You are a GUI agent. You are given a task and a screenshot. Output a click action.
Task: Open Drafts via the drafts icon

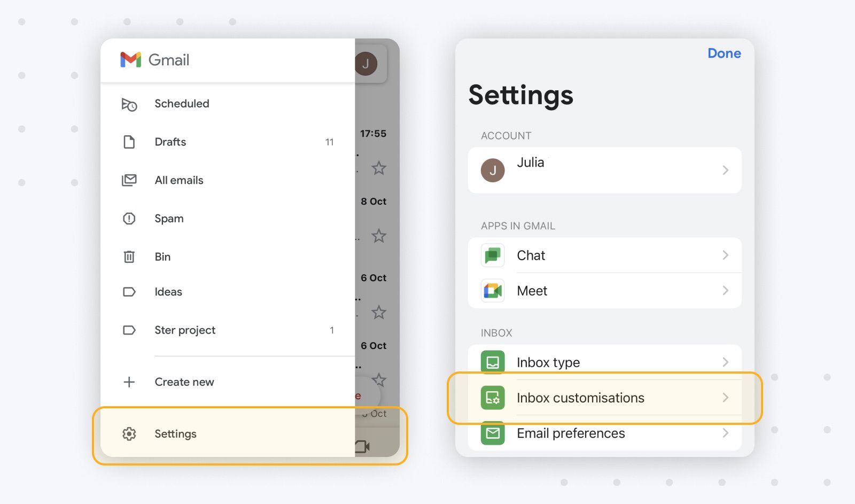[x=129, y=142]
